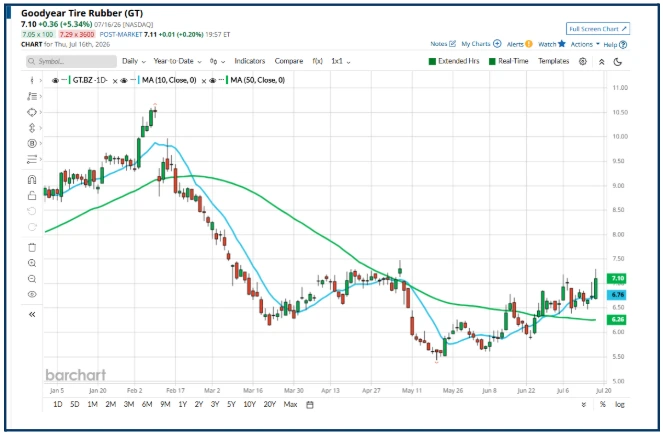
Task: Collapse the header with double chevron
Action: (x=601, y=62)
